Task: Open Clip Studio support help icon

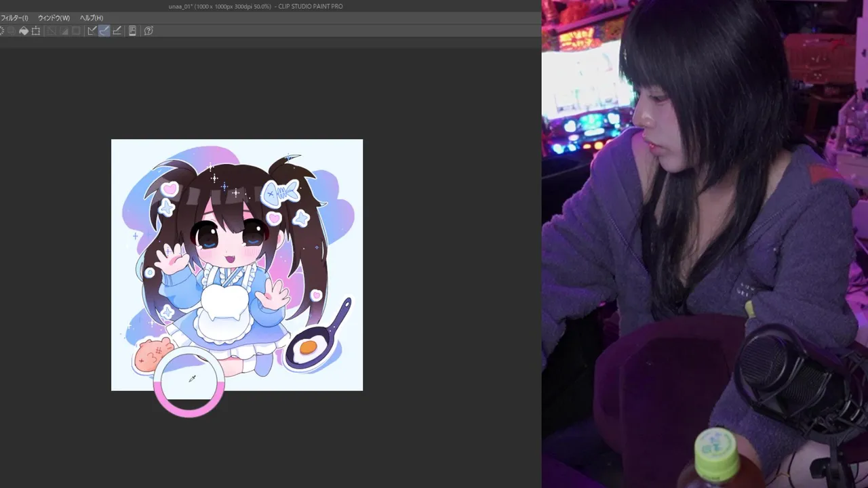Action: click(149, 30)
